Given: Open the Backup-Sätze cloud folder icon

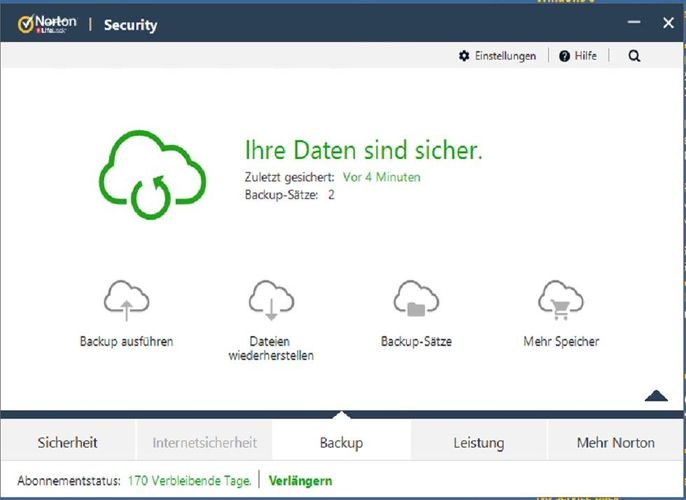Looking at the screenshot, I should (416, 299).
